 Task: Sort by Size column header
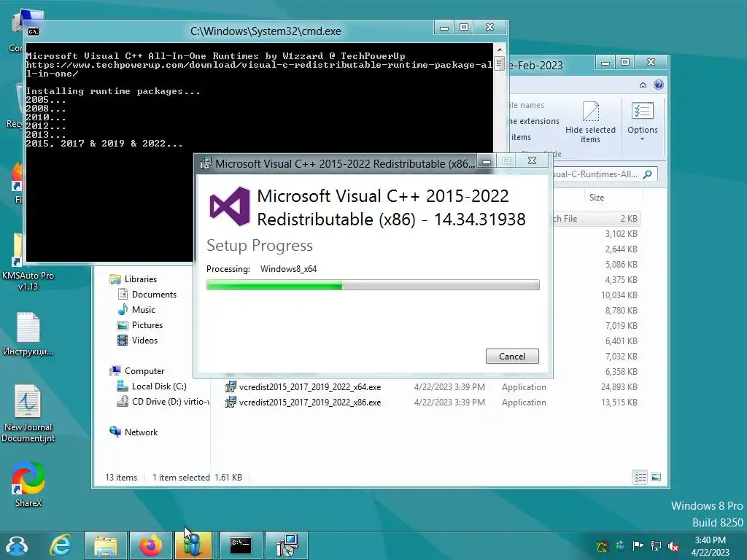pos(597,197)
